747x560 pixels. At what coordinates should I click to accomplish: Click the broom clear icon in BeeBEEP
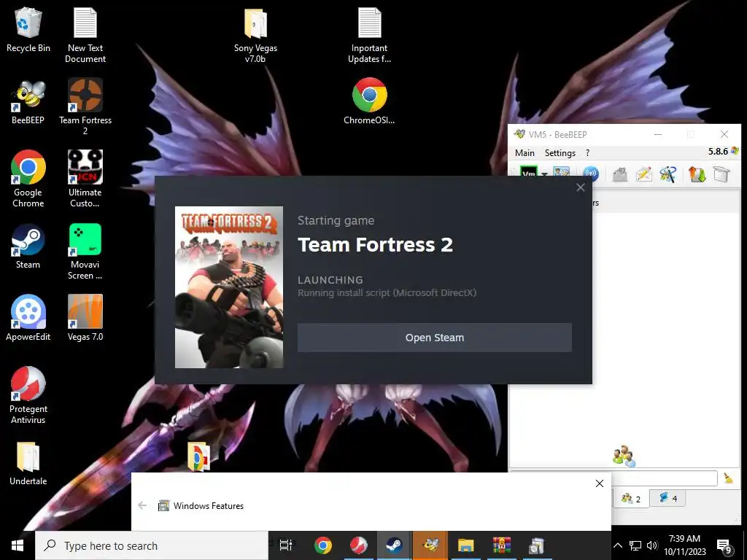[x=728, y=478]
